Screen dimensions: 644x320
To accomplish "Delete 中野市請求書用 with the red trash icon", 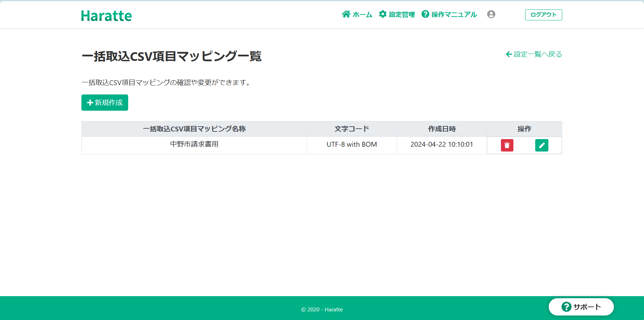I will coord(507,145).
